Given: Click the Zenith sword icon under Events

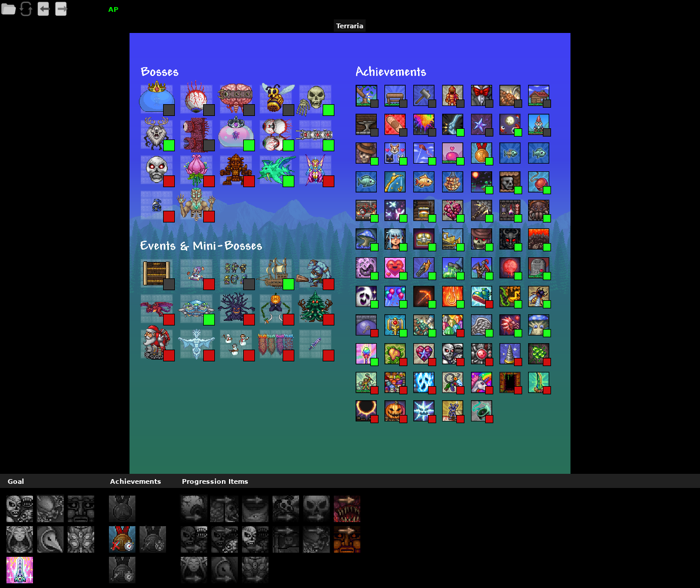Looking at the screenshot, I should tap(316, 344).
